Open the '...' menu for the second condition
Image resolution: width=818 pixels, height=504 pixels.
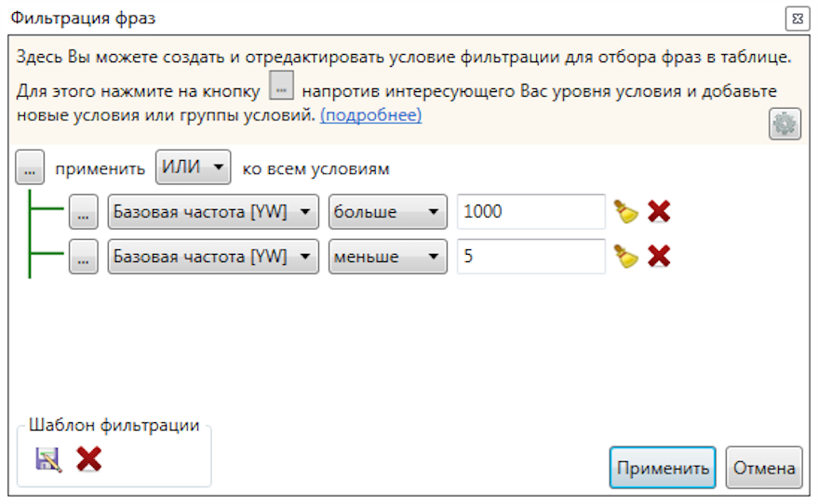[x=83, y=257]
